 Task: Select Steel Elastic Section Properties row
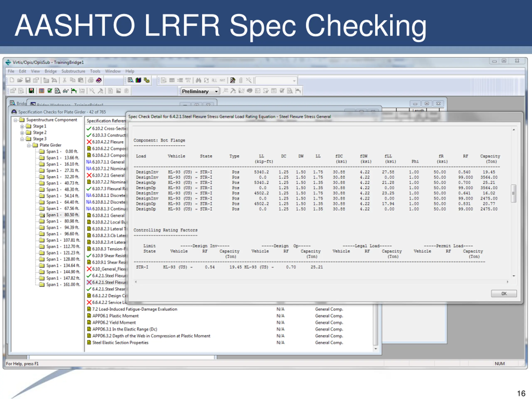118,342
